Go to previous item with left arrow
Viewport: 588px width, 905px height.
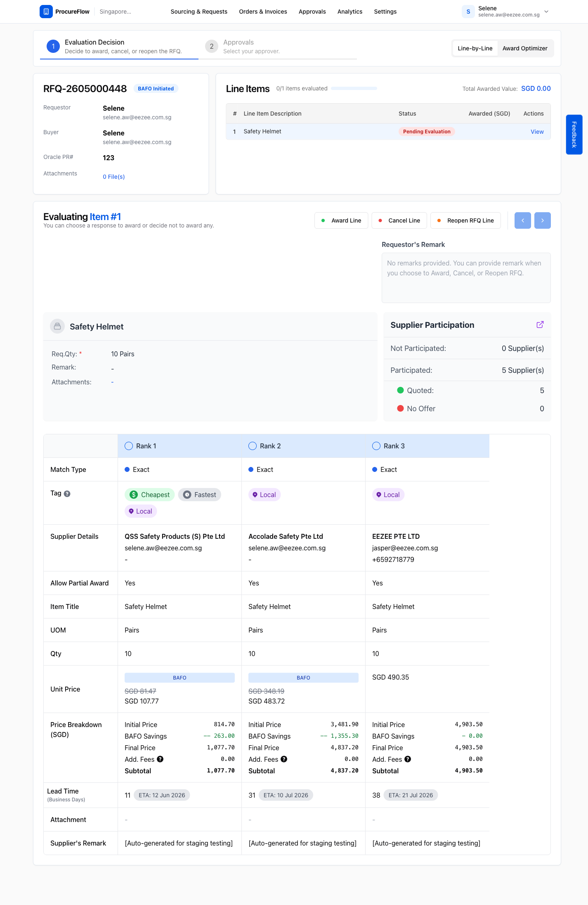point(522,220)
